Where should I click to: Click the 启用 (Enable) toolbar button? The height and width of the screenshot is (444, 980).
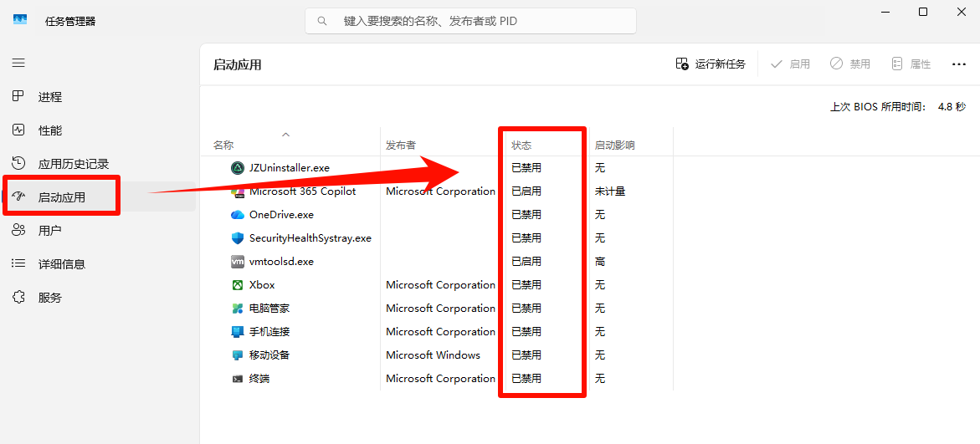click(790, 64)
